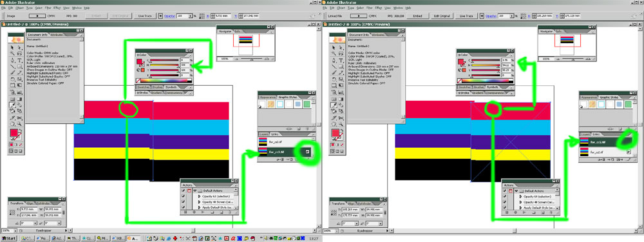Choose the Gradient tool in left window
This screenshot has width=644, height=242.
tap(20, 99)
